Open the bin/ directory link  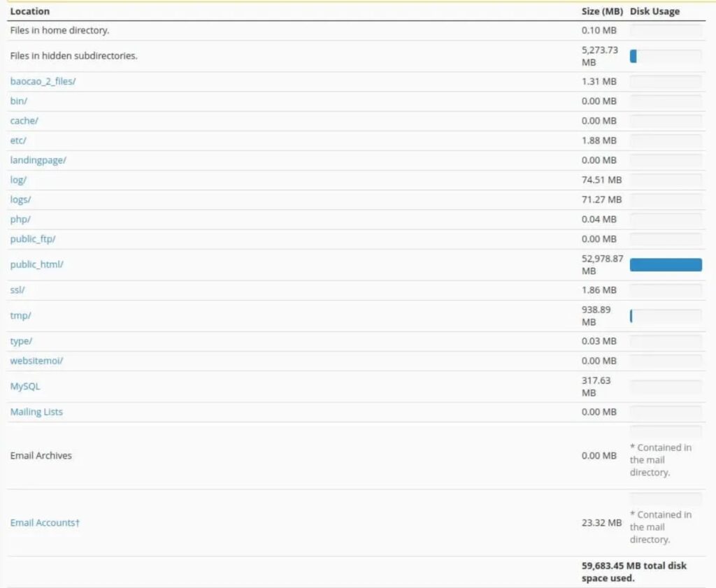(x=19, y=101)
